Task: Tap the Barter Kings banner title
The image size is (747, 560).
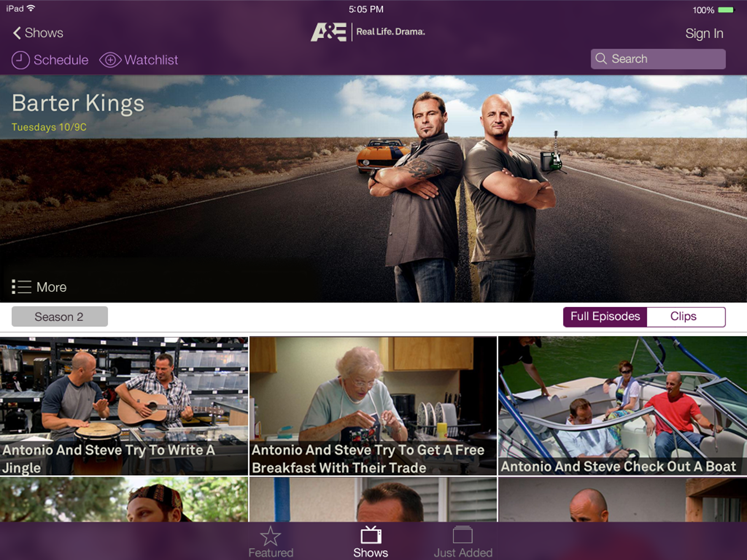Action: pos(78,103)
